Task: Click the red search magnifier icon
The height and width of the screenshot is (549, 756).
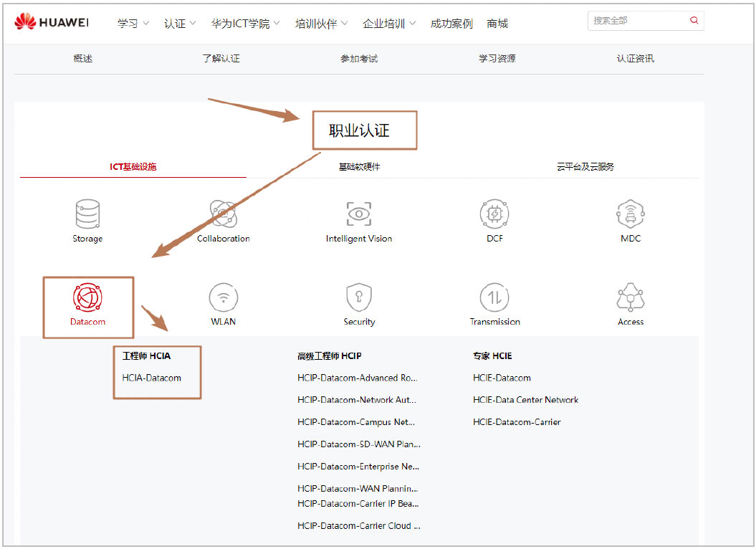Action: [694, 21]
